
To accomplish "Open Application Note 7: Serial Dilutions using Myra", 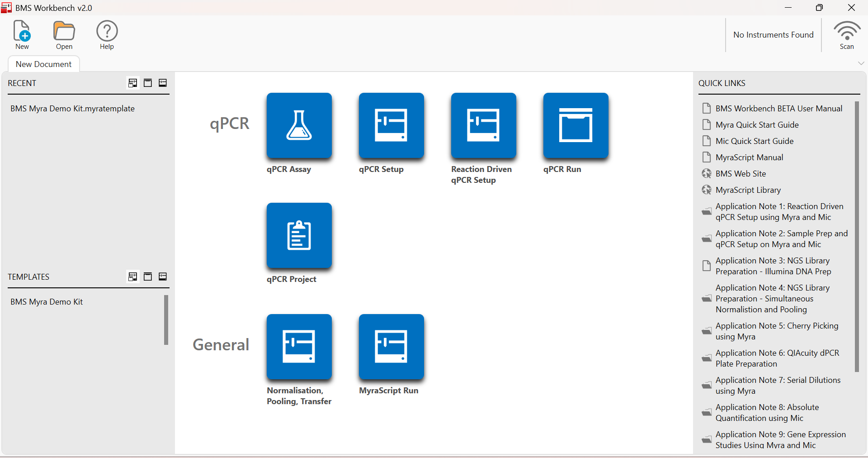I will coord(778,386).
